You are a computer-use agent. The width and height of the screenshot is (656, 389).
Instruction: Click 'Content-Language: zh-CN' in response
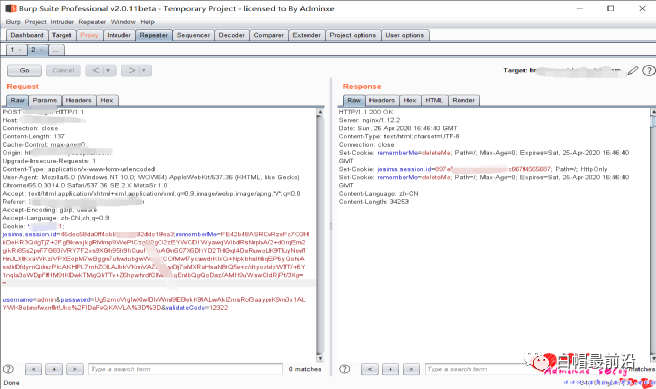379,194
